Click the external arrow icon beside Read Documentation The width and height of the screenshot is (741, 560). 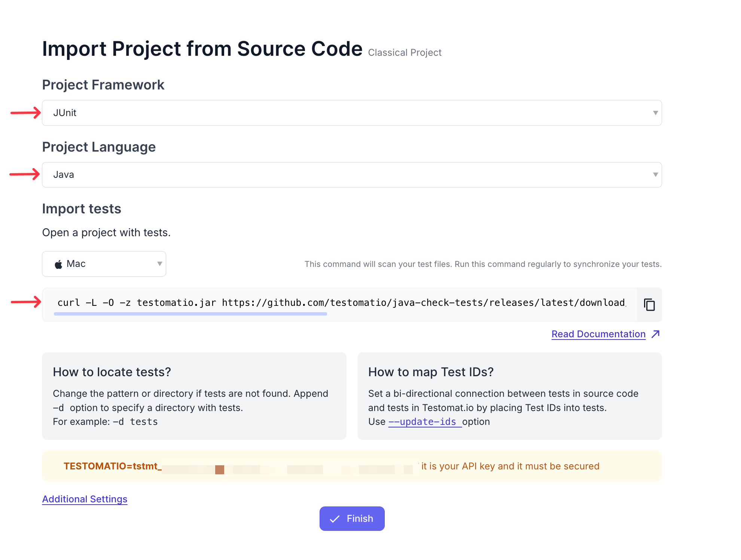tap(655, 334)
